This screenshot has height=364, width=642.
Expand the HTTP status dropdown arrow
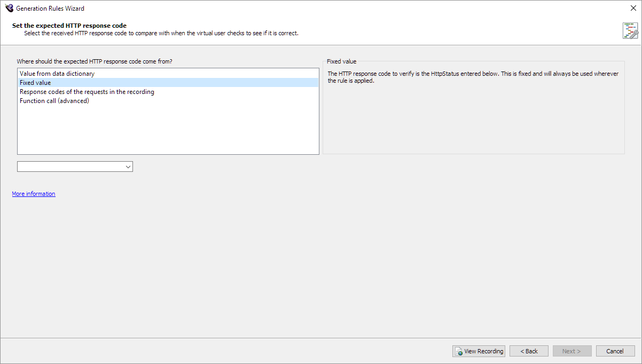[x=128, y=167]
